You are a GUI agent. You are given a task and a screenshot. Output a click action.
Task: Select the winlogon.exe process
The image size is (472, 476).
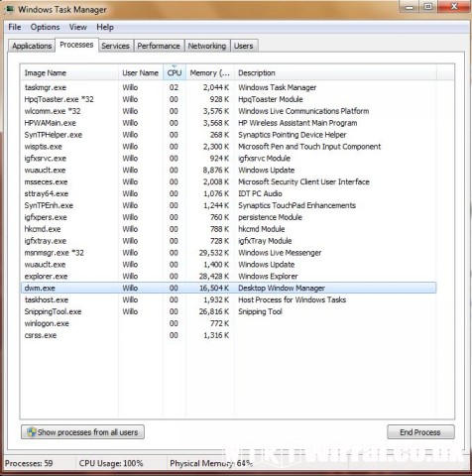pos(228,323)
